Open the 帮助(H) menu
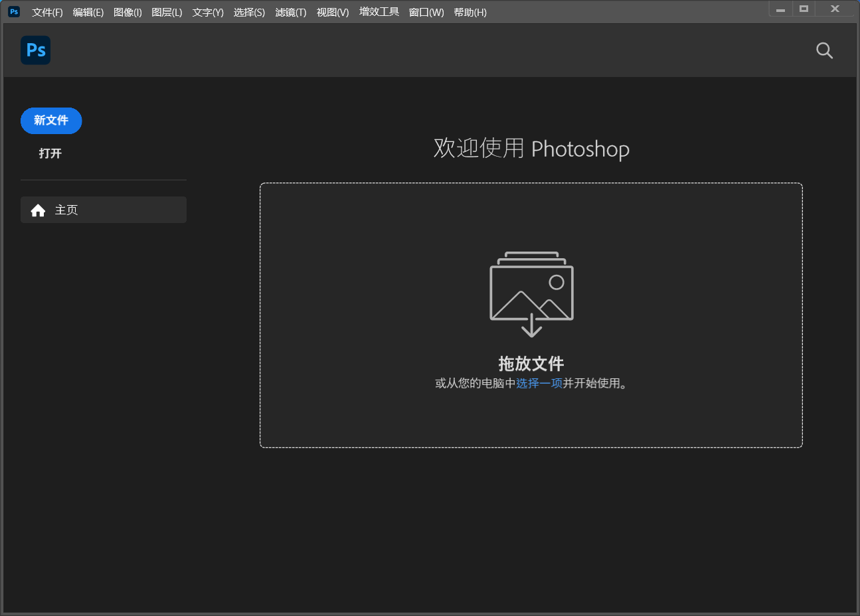This screenshot has width=860, height=616. pos(470,12)
